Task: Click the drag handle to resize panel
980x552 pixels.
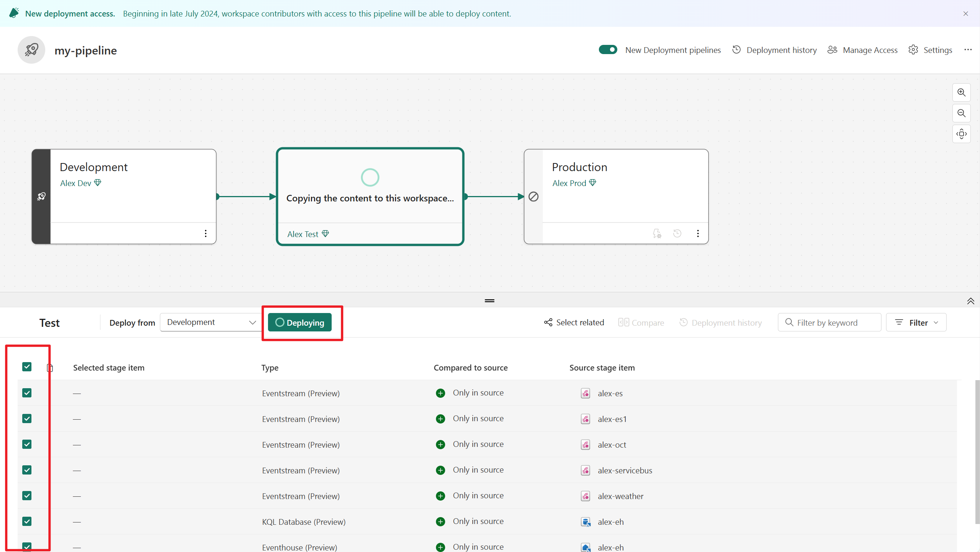Action: coord(489,301)
